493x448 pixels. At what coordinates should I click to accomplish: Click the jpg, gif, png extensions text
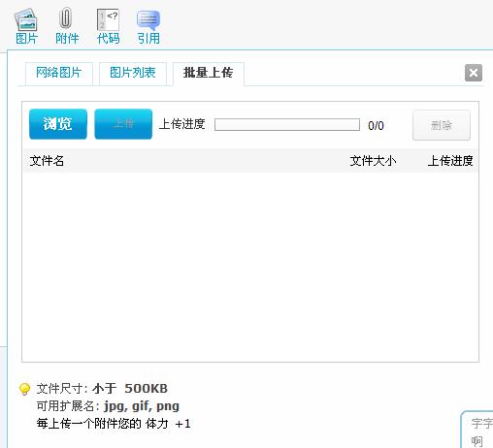142,406
